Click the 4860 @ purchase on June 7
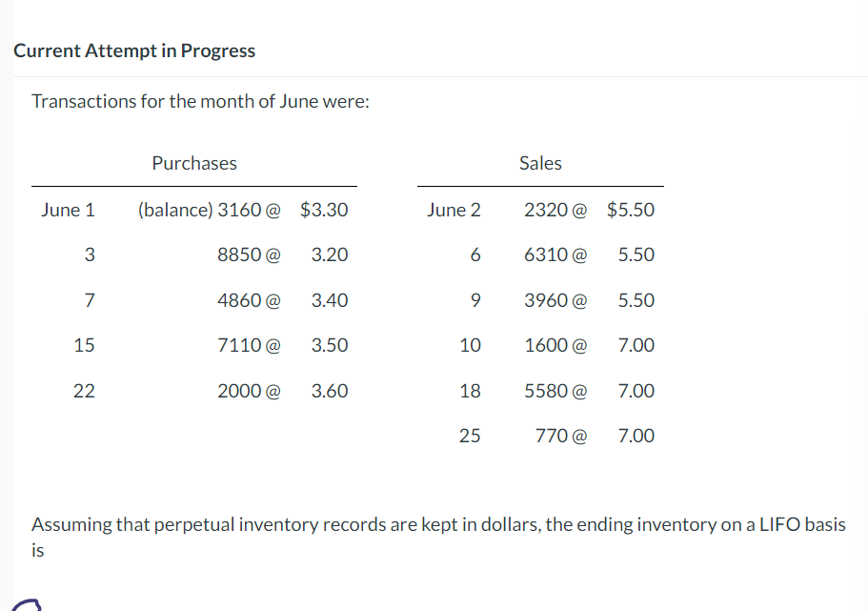 [x=249, y=300]
